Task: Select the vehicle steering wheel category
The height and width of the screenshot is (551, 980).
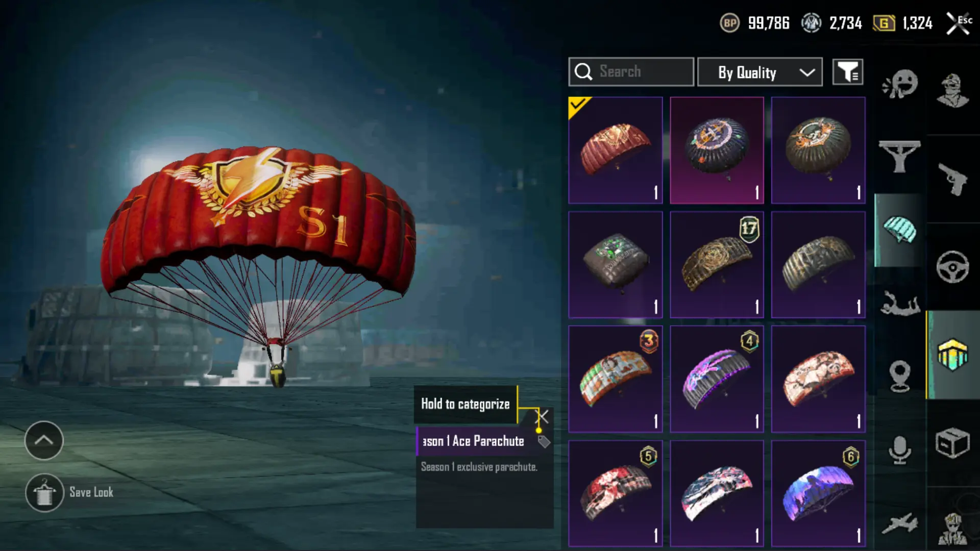Action: click(x=952, y=267)
